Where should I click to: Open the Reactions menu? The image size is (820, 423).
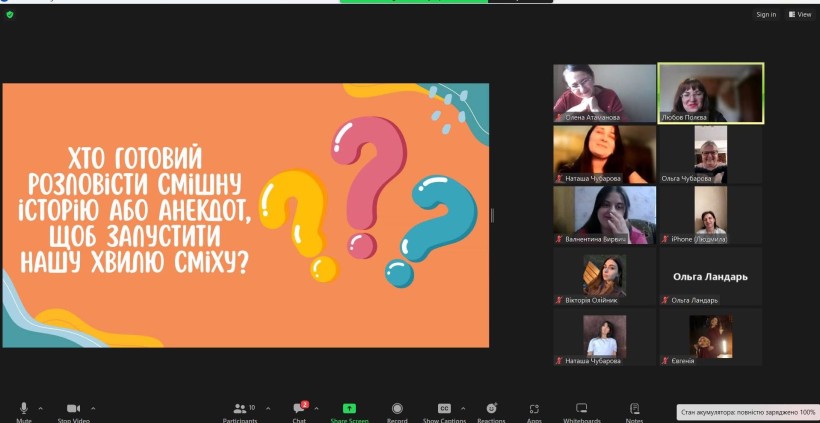click(492, 411)
